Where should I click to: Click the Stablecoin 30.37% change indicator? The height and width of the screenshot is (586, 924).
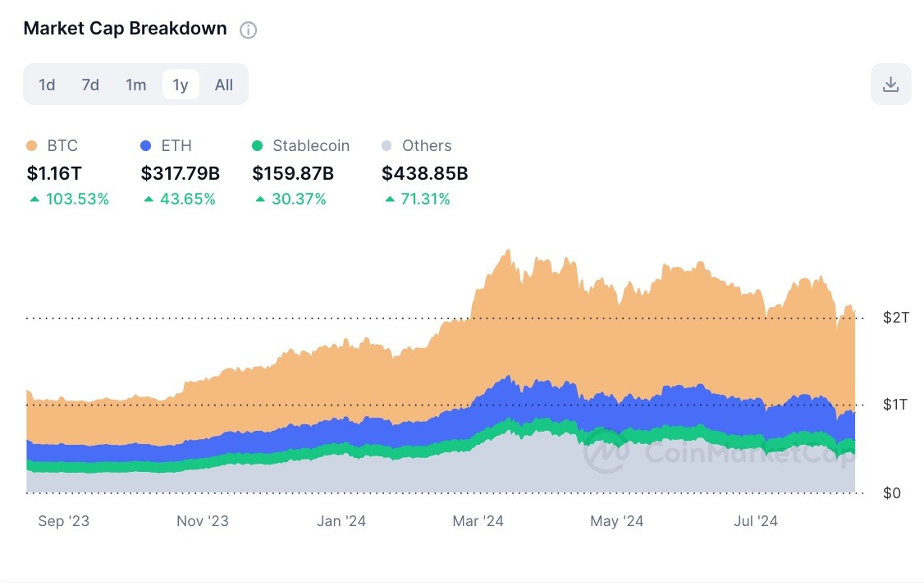coord(290,199)
